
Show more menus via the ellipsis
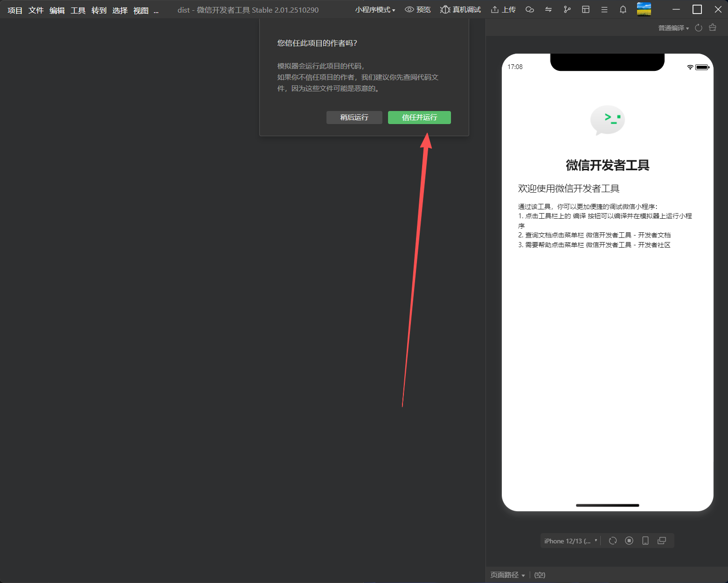click(x=156, y=10)
